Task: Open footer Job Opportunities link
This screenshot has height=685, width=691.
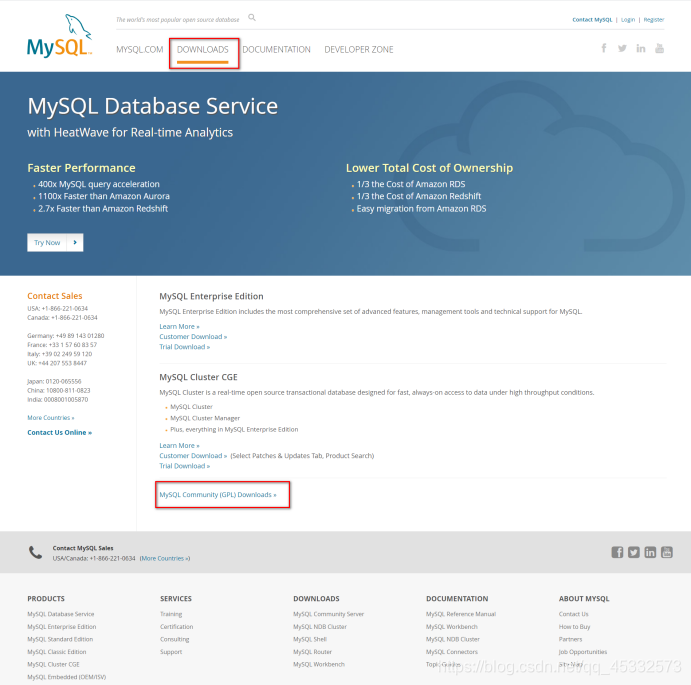Action: (x=583, y=651)
